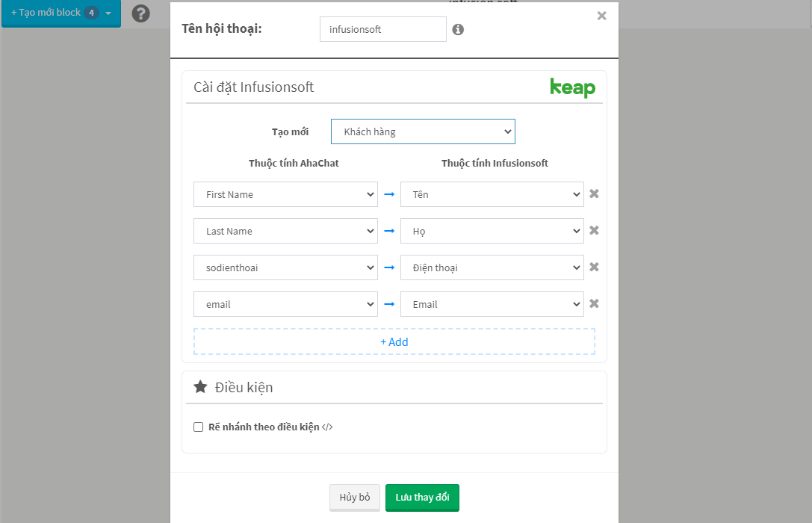Viewport: 812px width, 523px height.
Task: Click the Thuộc tính AhaChat column header
Action: pos(294,163)
